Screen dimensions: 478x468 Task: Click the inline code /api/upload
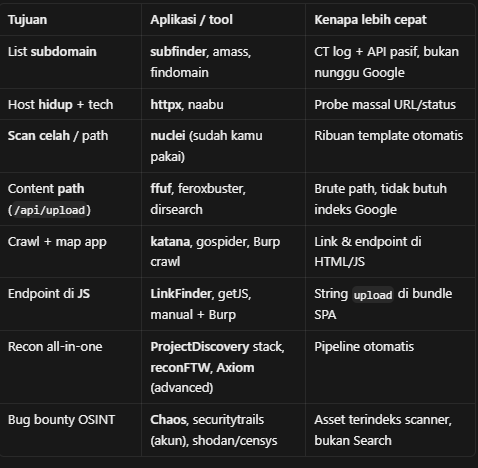(x=49, y=210)
